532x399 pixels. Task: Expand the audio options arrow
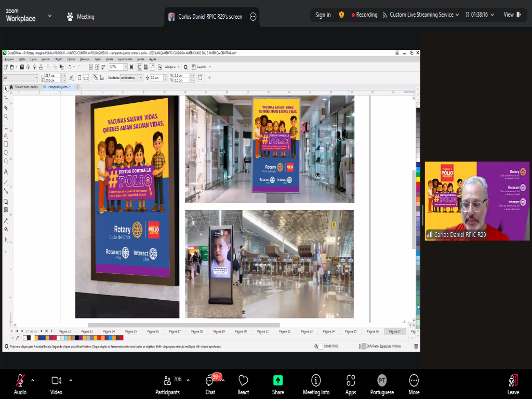pyautogui.click(x=33, y=380)
